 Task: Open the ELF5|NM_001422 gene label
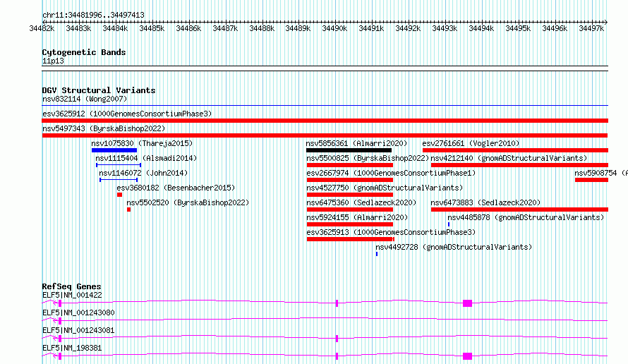coord(72,295)
